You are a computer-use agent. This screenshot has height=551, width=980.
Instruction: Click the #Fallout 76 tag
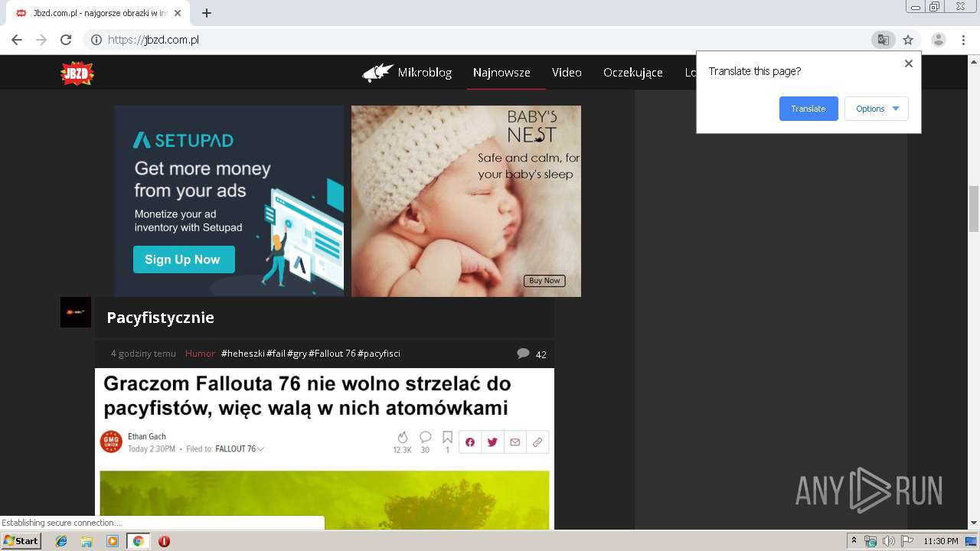pos(332,354)
